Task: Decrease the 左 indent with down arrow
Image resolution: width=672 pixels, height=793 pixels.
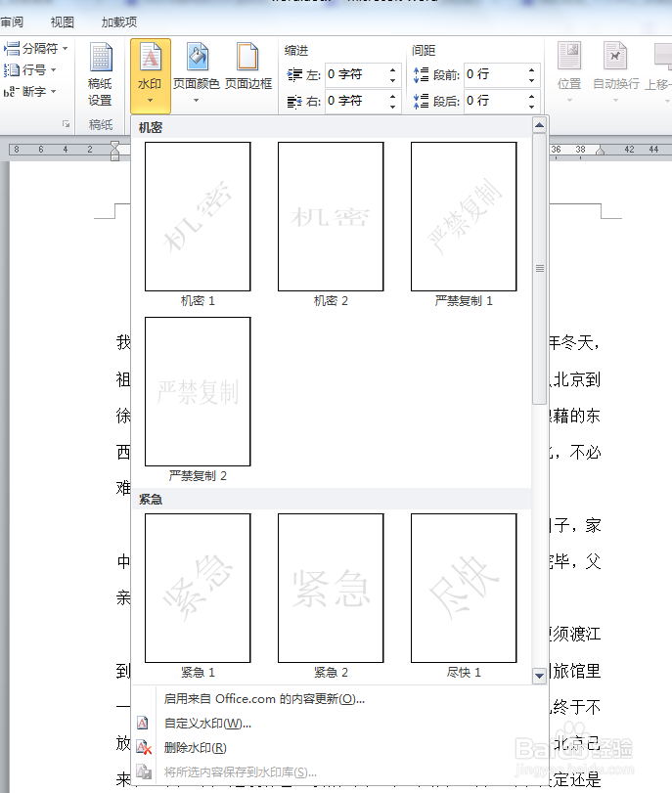Action: [x=392, y=80]
